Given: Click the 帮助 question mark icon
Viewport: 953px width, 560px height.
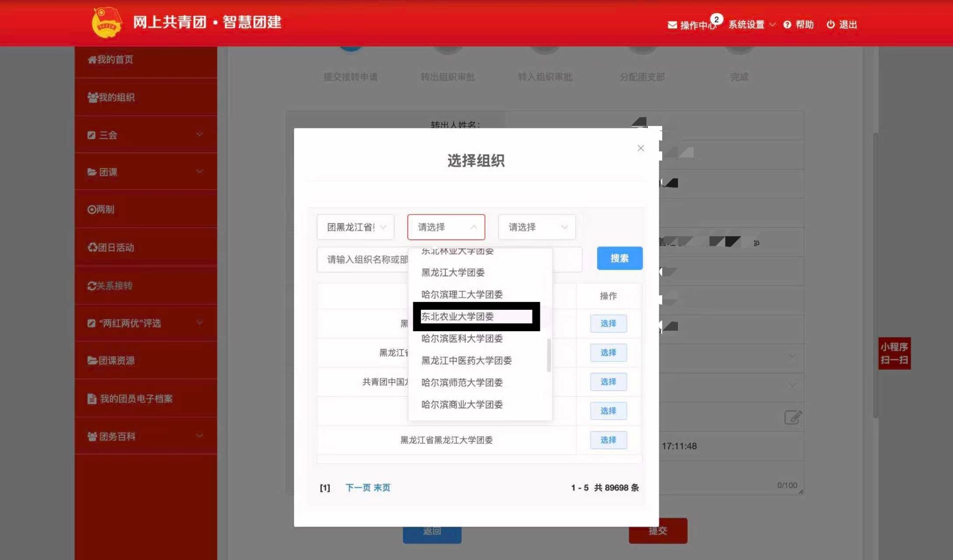Looking at the screenshot, I should 787,25.
